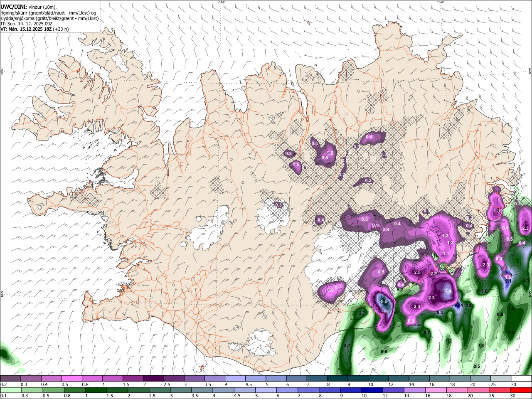532x399 pixels.
Task: Click the '0.1' label under rain legend
Action: pyautogui.click(x=3, y=396)
